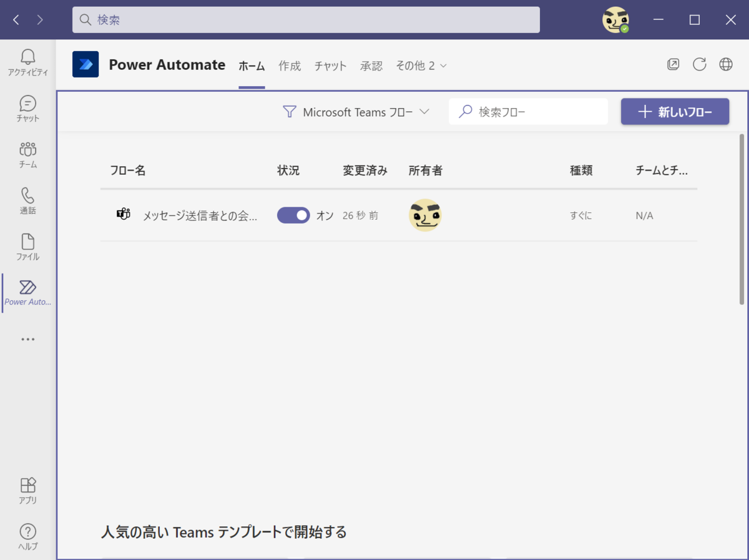The width and height of the screenshot is (749, 560).
Task: Go forward with the right arrow
Action: click(40, 20)
